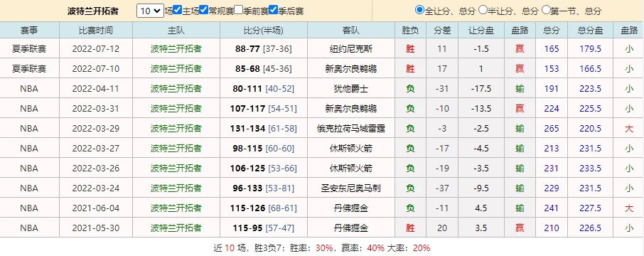Choose the 第一节、总分 radio option
644x256 pixels.
(x=546, y=9)
